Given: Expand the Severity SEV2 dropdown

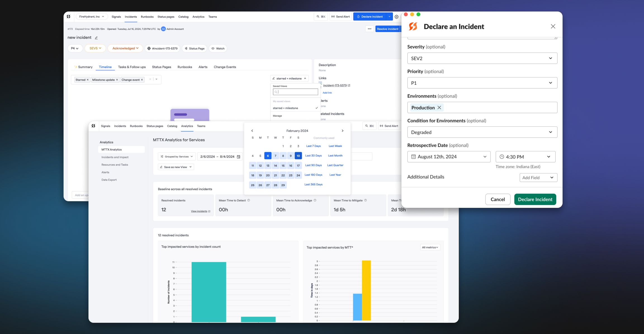Looking at the screenshot, I should pos(482,58).
